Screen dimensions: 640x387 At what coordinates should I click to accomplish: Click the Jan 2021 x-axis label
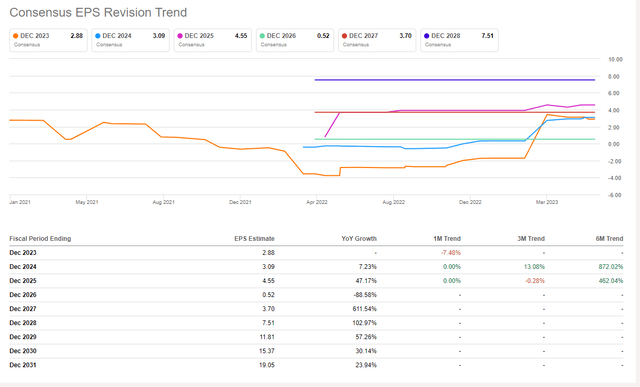pos(20,202)
